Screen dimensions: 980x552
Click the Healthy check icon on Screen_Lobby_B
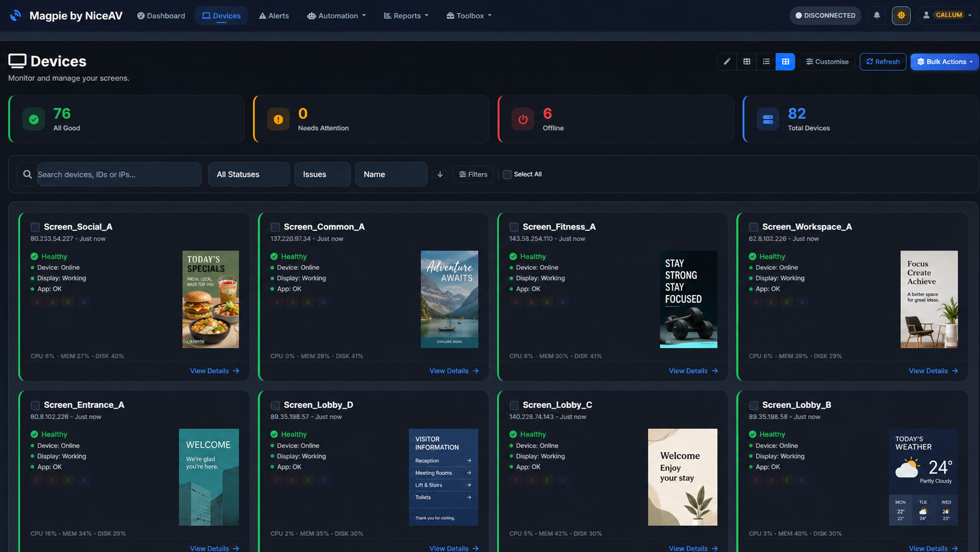coord(753,434)
